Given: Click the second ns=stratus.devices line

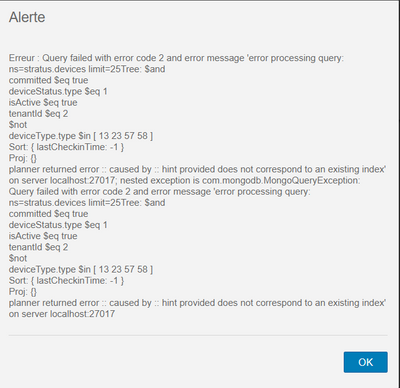Looking at the screenshot, I should 87,203.
